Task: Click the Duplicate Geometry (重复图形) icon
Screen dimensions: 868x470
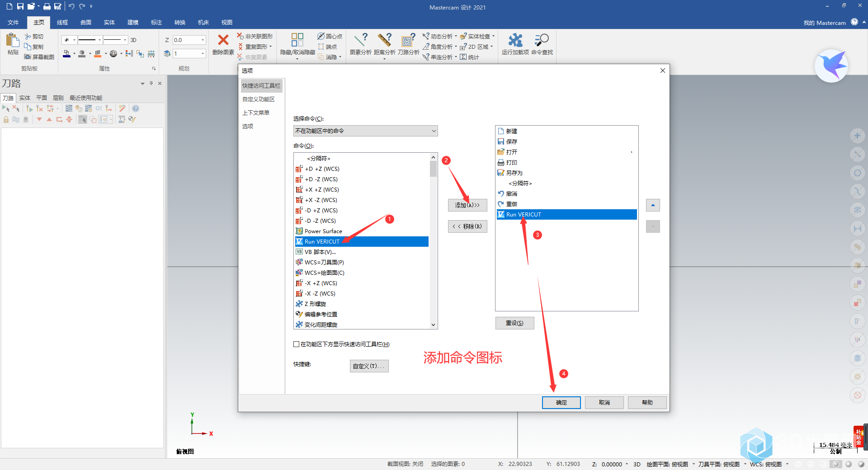Action: pos(241,47)
